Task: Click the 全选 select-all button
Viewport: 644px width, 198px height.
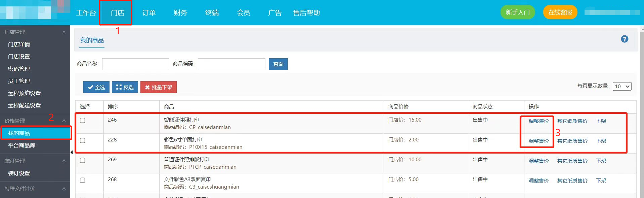Action: point(96,87)
